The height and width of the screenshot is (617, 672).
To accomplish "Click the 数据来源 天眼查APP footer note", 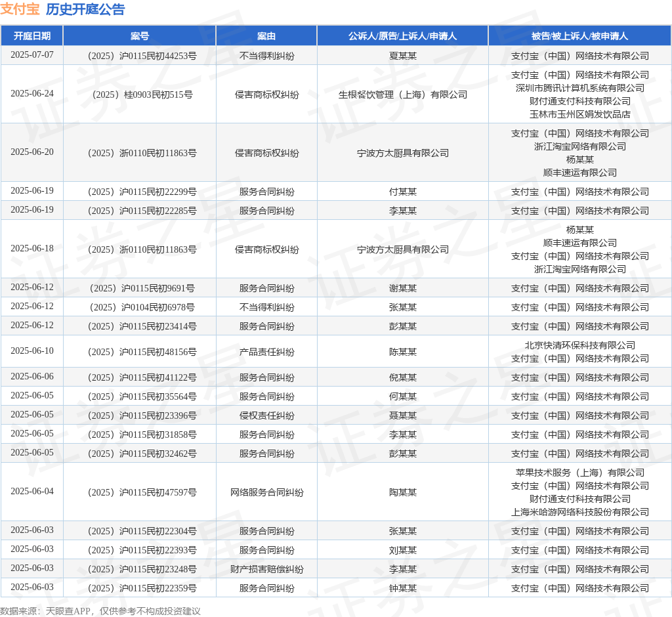I will point(100,611).
